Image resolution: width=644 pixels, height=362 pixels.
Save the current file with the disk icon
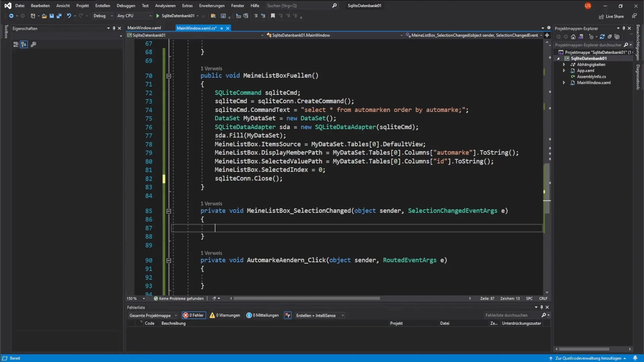[x=52, y=16]
